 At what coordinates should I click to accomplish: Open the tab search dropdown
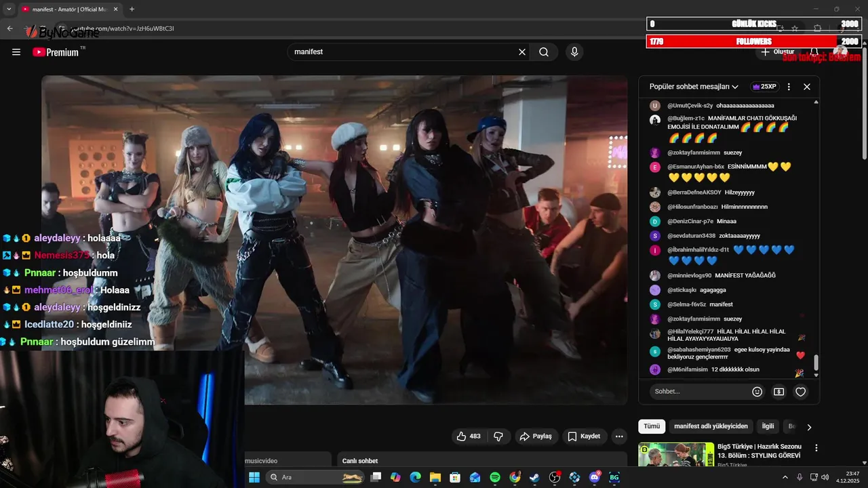9,9
